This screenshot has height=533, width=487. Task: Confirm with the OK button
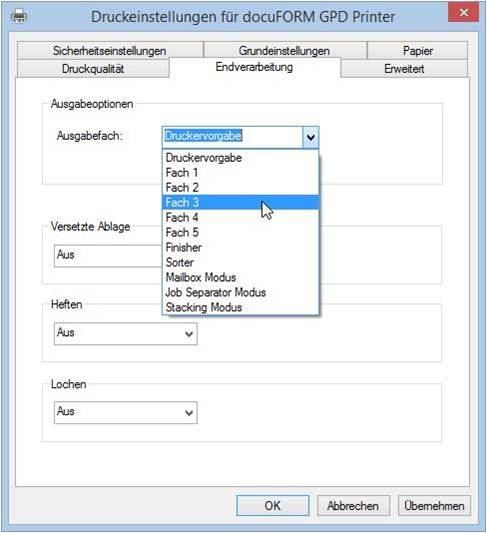(x=273, y=505)
